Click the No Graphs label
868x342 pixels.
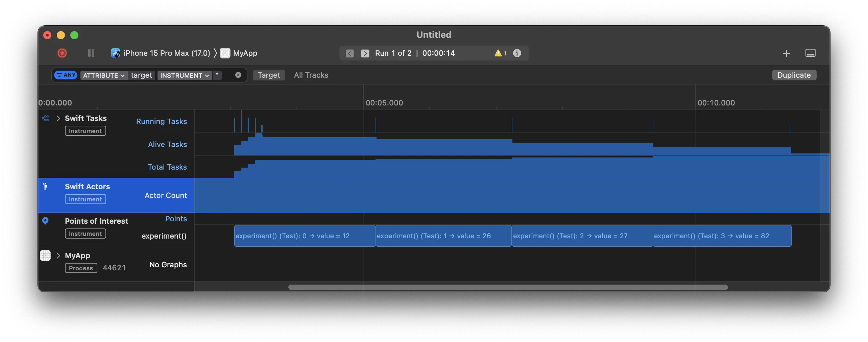pos(168,265)
